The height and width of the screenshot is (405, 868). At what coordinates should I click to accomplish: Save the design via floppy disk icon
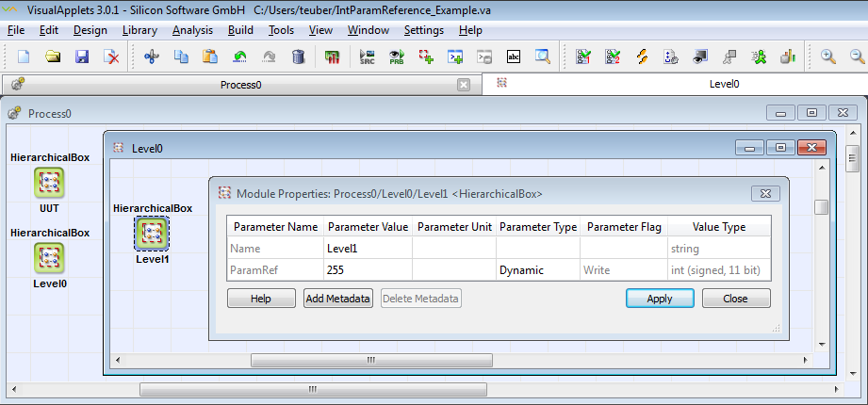click(x=82, y=57)
